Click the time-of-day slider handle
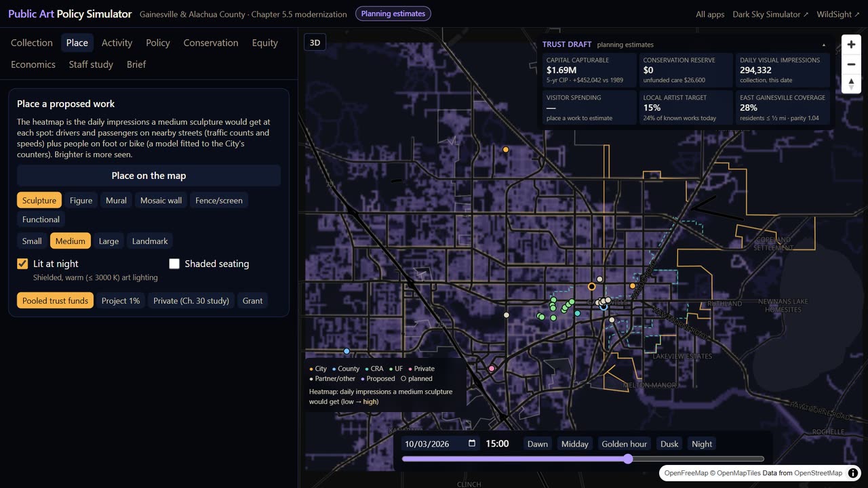 click(628, 459)
